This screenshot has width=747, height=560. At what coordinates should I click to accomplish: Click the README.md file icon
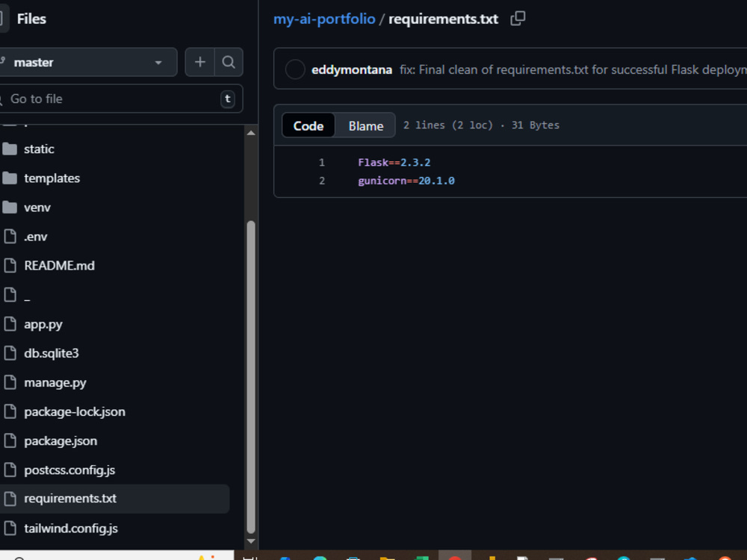coord(10,266)
